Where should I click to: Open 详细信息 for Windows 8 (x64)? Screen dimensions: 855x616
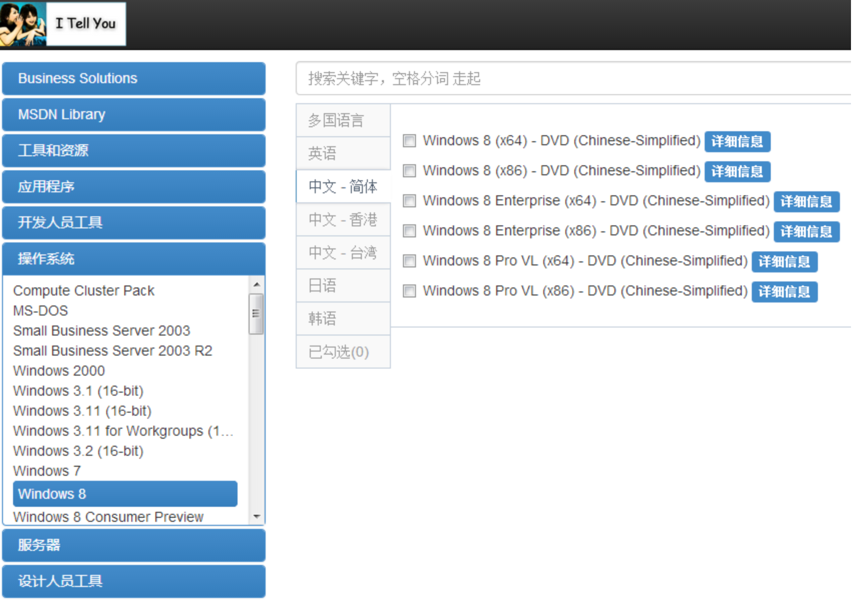pyautogui.click(x=737, y=141)
